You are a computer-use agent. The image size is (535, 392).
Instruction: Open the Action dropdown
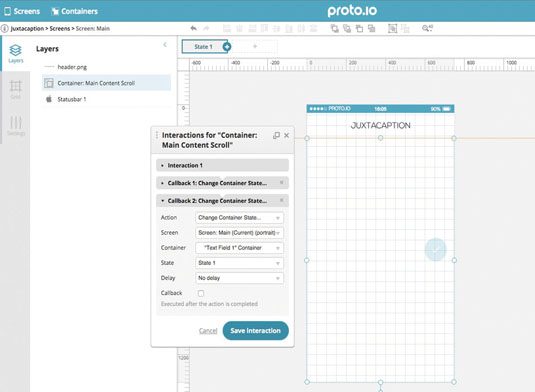(239, 218)
